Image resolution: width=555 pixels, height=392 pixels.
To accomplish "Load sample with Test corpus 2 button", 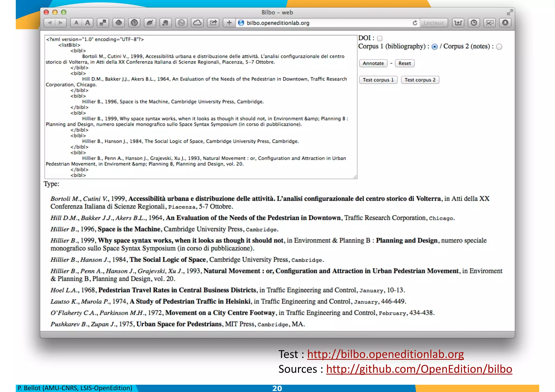I will pyautogui.click(x=420, y=80).
